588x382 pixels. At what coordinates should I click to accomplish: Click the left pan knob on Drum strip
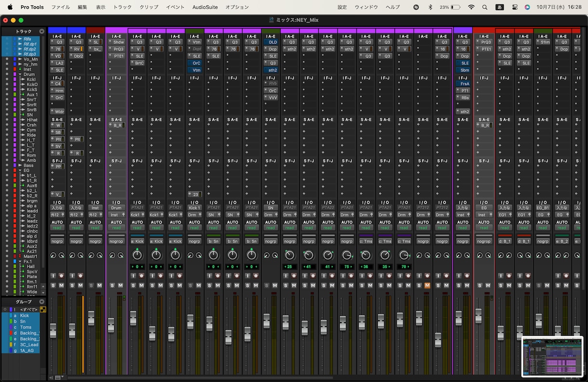[112, 255]
